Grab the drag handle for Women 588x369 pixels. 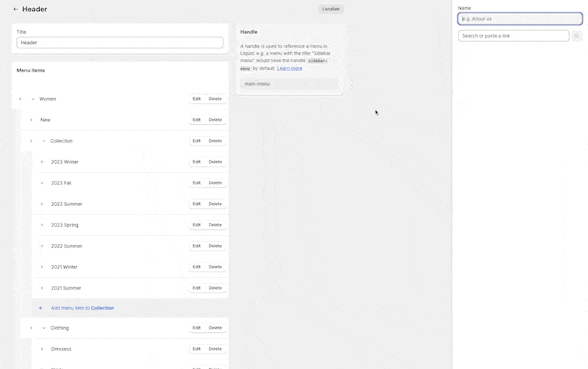(20, 98)
